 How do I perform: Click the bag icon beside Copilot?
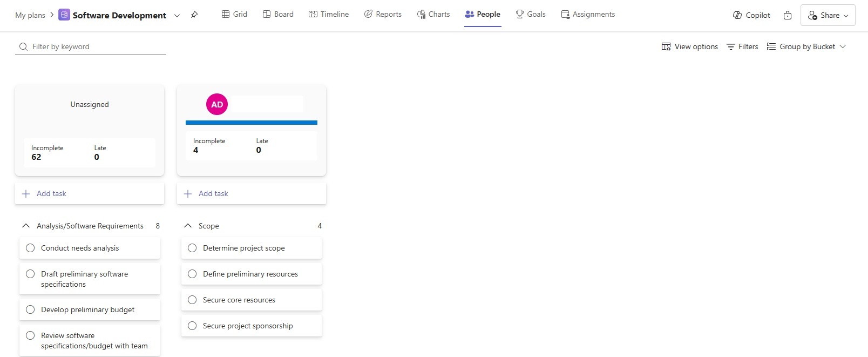click(x=788, y=15)
